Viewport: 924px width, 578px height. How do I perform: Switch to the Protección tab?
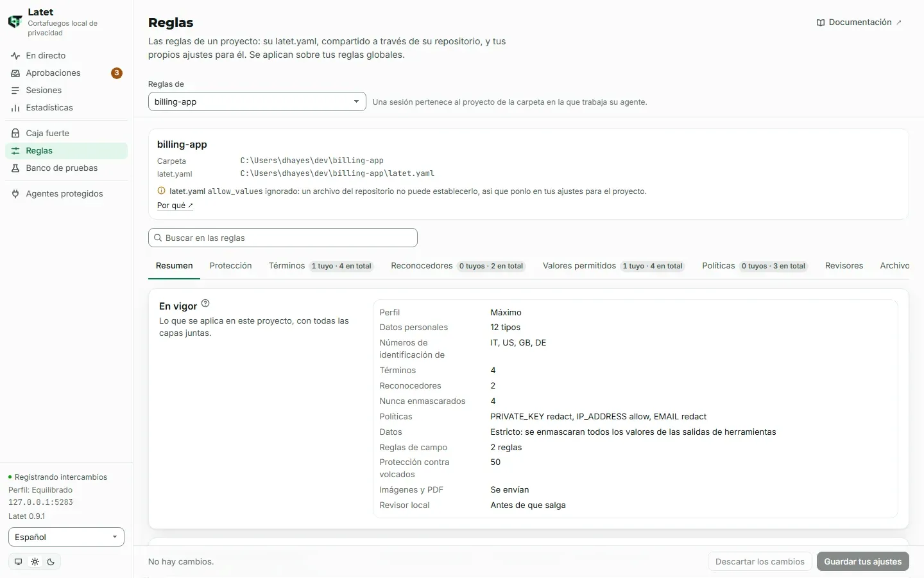point(230,266)
